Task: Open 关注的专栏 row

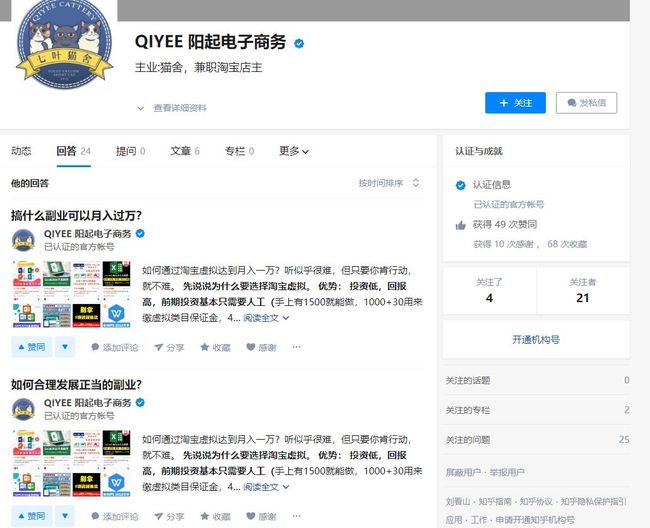Action: coord(537,410)
